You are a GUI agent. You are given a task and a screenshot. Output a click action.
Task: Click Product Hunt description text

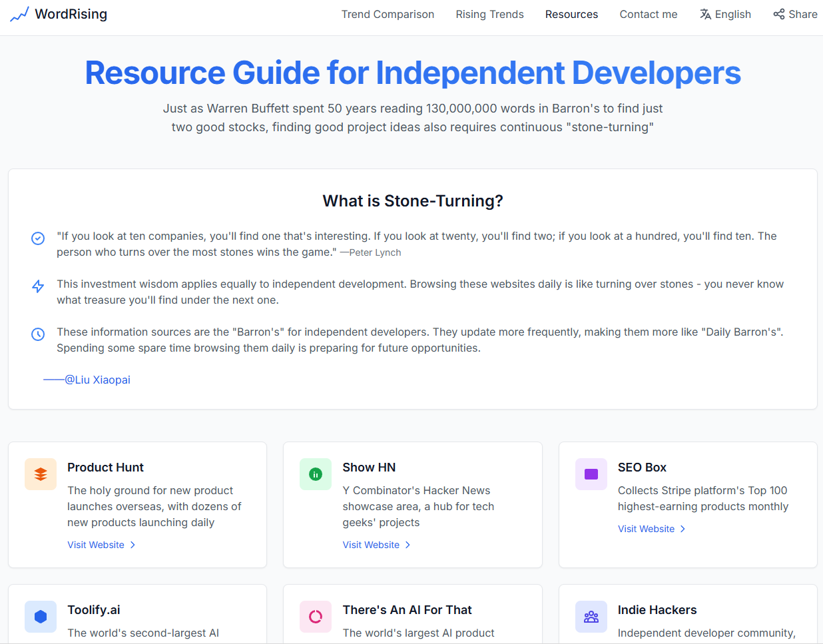(x=154, y=506)
